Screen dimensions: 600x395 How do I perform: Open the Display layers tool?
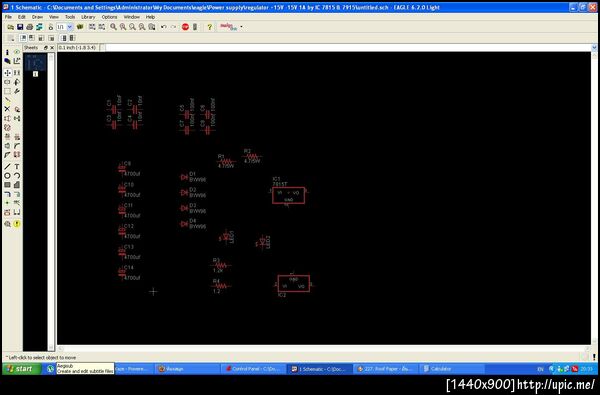click(7, 61)
